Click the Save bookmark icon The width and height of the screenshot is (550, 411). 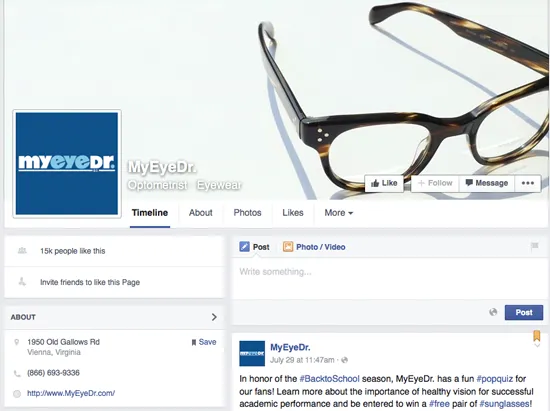pyautogui.click(x=194, y=342)
